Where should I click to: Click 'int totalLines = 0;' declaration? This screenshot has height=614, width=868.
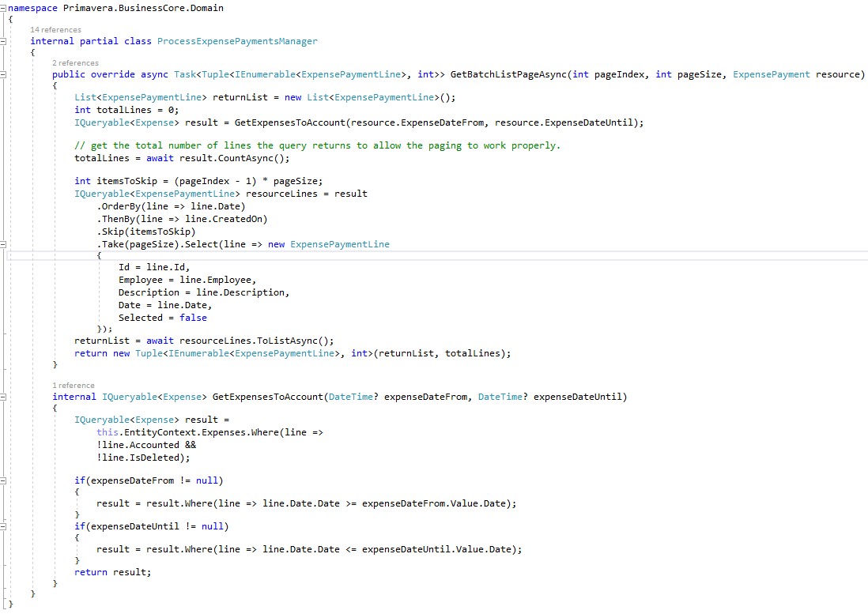click(126, 110)
